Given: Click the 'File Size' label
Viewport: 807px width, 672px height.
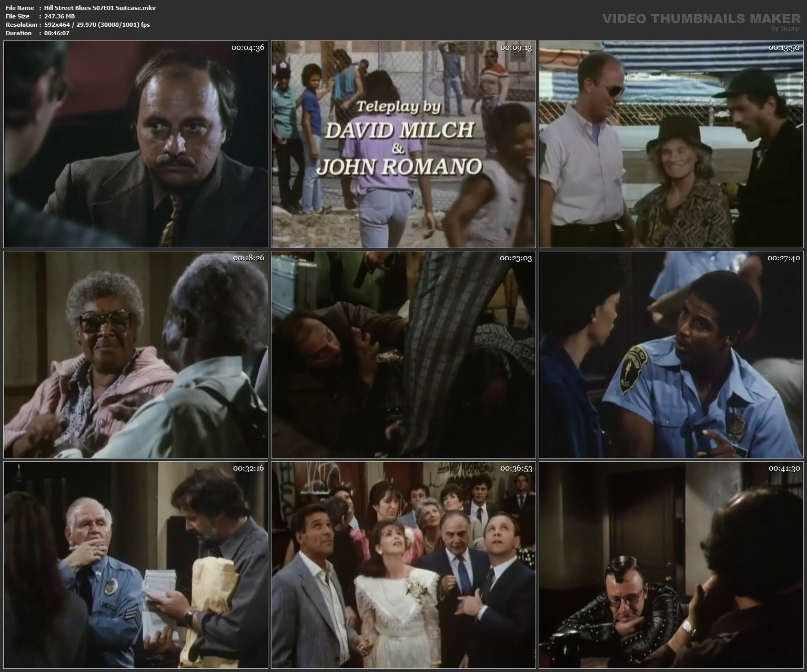Looking at the screenshot, I should (18, 16).
